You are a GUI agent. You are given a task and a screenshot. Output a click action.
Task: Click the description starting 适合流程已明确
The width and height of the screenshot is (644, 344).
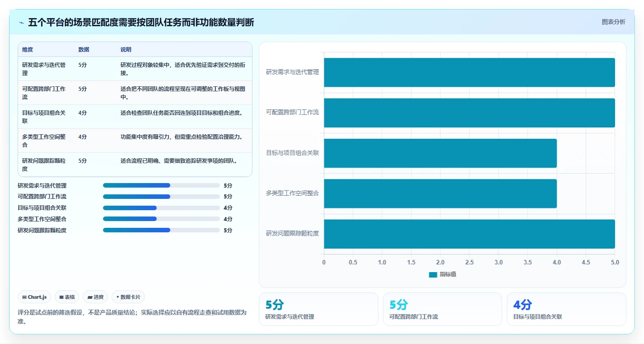click(179, 161)
